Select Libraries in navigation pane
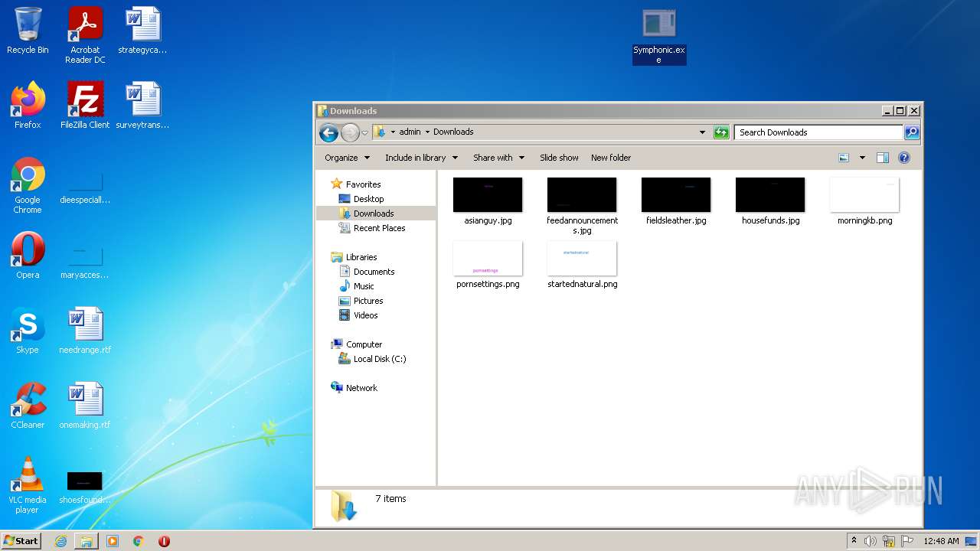Viewport: 980px width, 551px height. click(x=361, y=257)
